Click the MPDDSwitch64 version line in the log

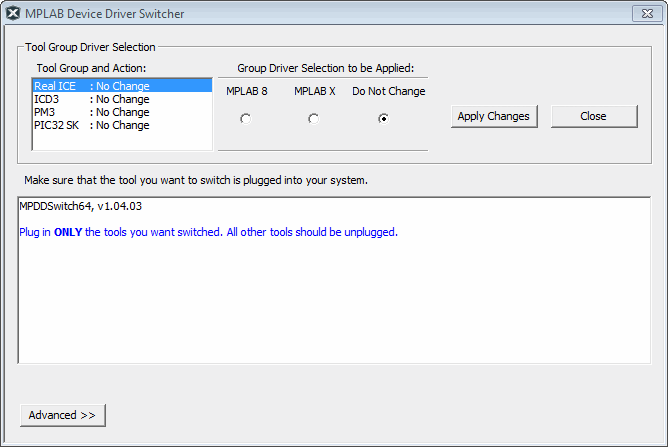click(81, 206)
